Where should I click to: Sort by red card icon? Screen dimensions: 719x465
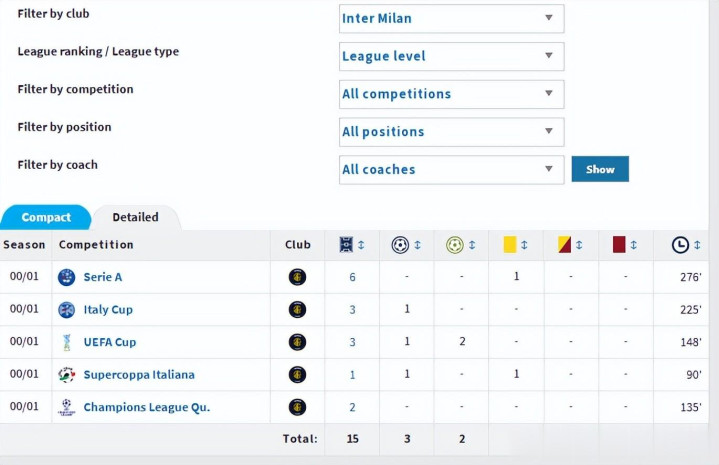tap(619, 244)
